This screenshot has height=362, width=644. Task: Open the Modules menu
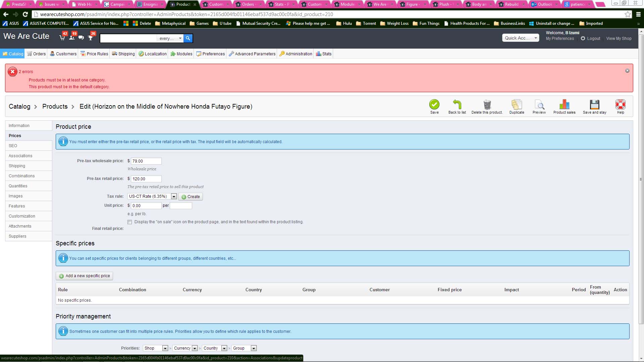[181, 54]
